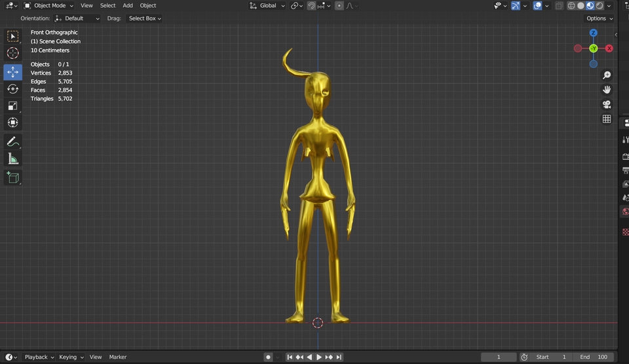Expand the Select Box drag dropdown

tap(144, 18)
